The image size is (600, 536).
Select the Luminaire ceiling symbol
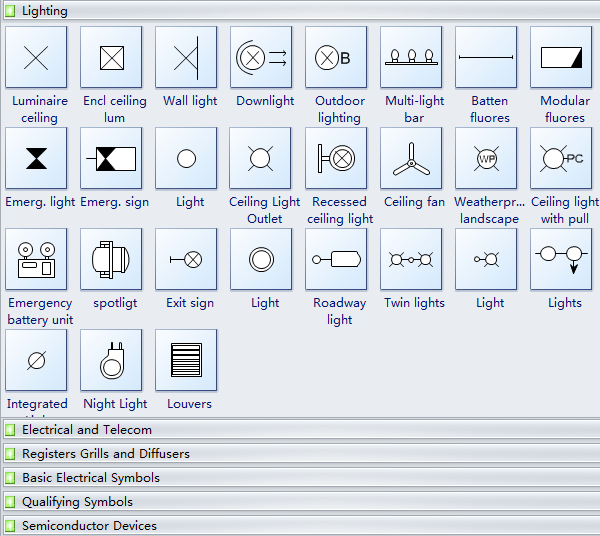click(x=36, y=57)
